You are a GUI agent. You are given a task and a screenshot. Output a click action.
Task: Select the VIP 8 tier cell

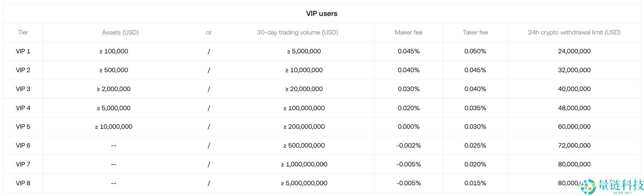click(x=23, y=183)
